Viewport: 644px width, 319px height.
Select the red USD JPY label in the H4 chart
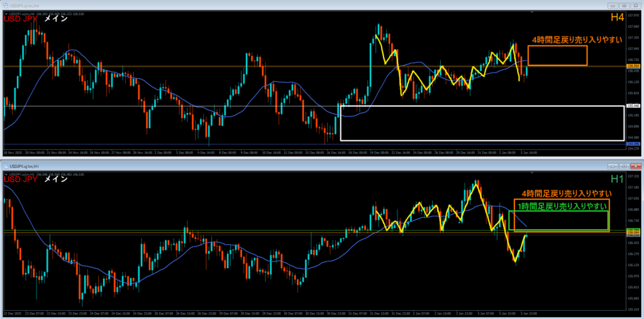[21, 18]
